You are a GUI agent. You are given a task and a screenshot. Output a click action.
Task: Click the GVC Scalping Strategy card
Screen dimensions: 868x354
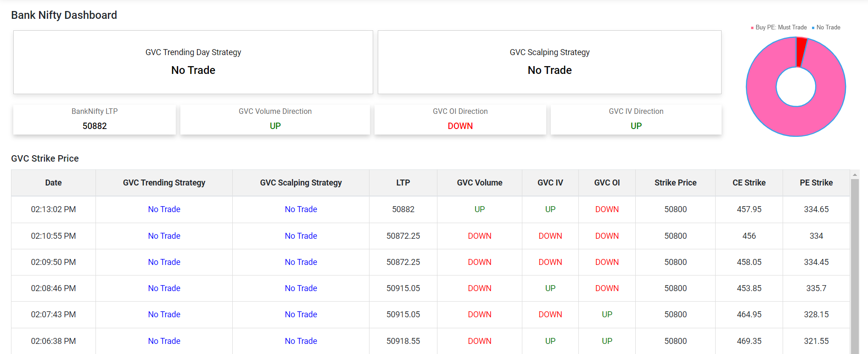click(x=549, y=62)
